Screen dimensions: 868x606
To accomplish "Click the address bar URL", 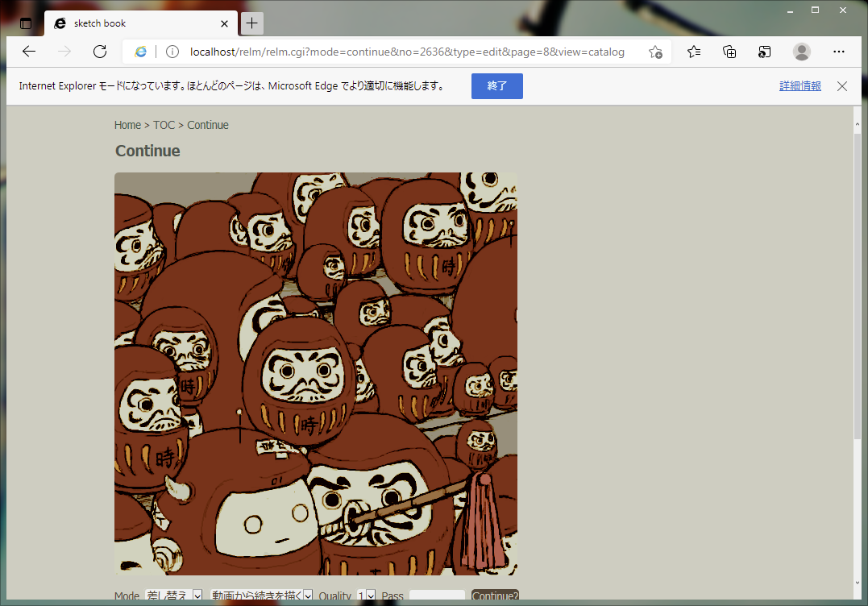I will (407, 52).
